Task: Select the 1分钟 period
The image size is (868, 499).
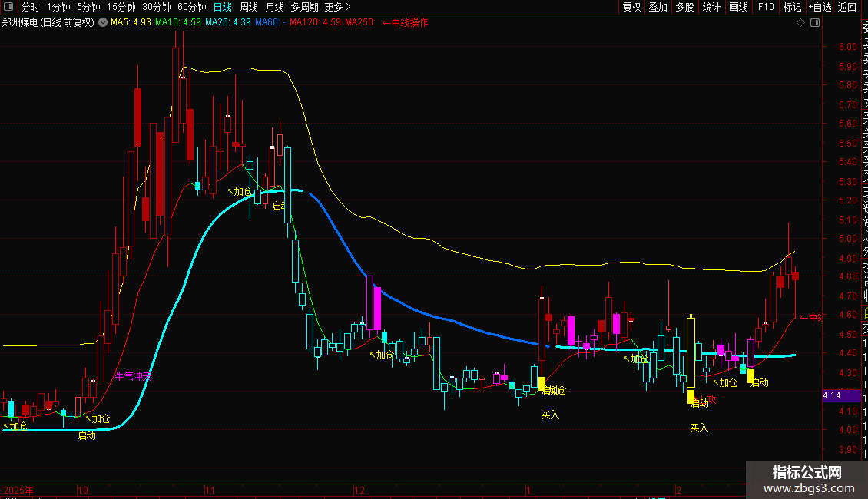Action: 58,7
